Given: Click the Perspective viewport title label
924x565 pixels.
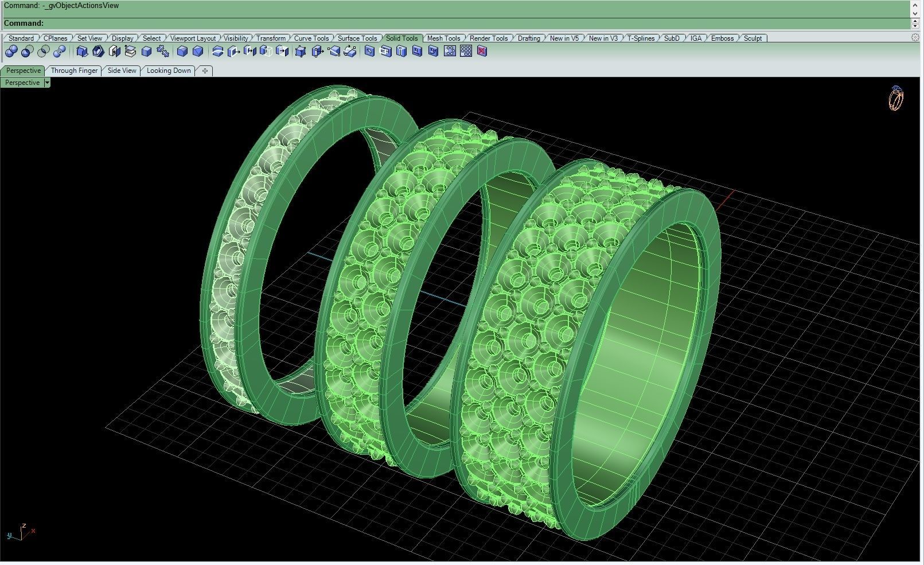Looking at the screenshot, I should click(22, 83).
